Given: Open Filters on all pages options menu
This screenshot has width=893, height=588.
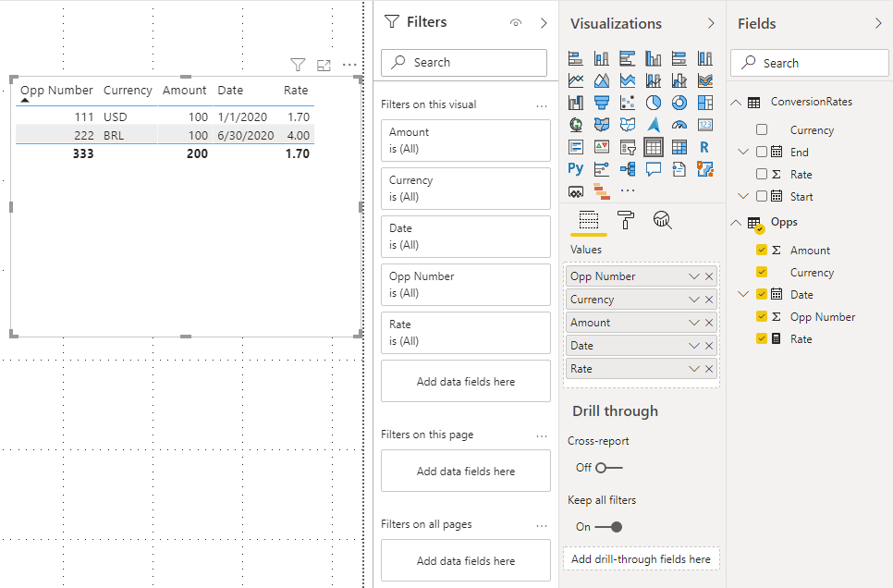Looking at the screenshot, I should [542, 526].
